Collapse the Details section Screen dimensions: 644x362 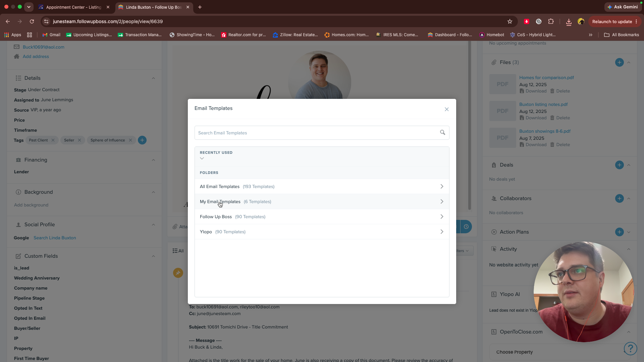(153, 78)
